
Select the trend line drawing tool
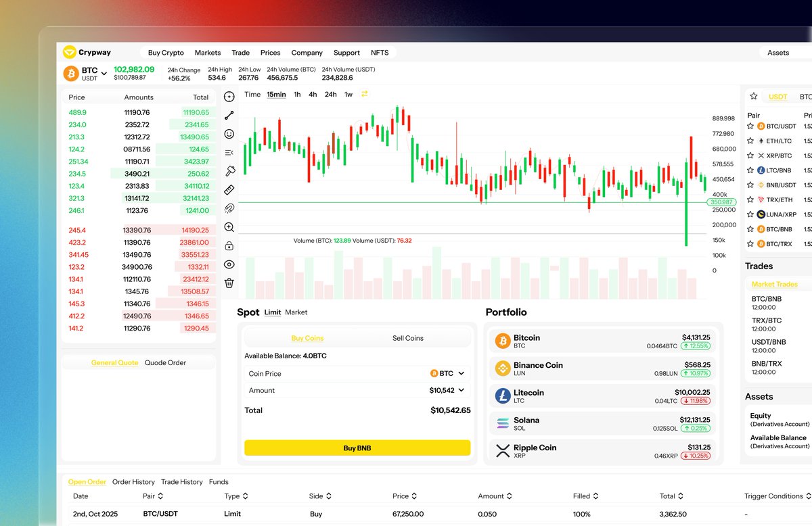point(229,116)
